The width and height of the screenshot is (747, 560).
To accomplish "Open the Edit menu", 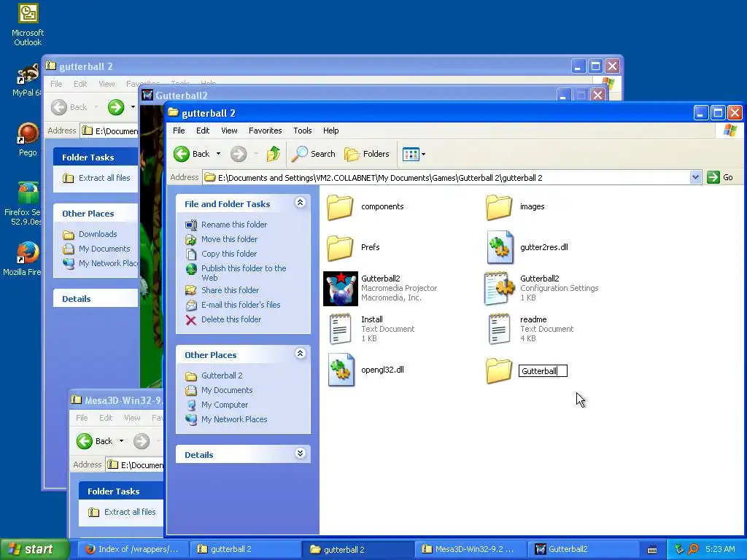I will (203, 131).
